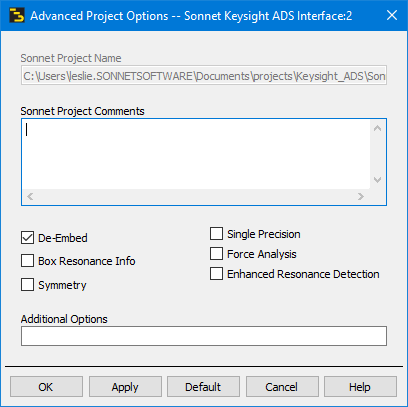
Task: Click the Sonnet Project Name path field
Action: click(204, 75)
